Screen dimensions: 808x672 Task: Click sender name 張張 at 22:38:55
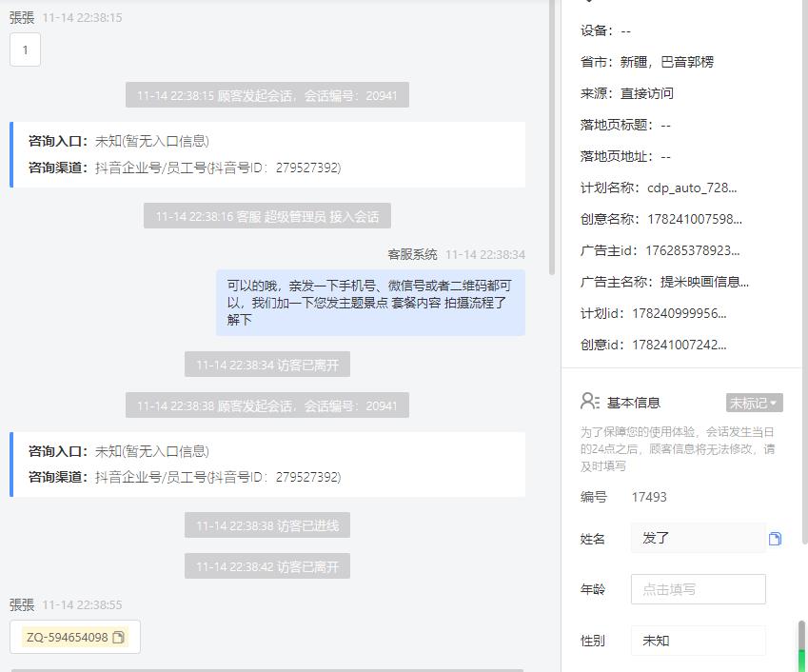click(22, 604)
